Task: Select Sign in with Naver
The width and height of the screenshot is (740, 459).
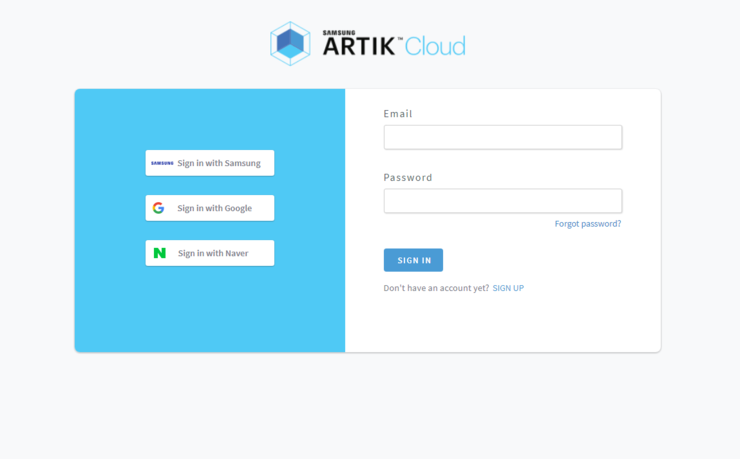Action: pyautogui.click(x=210, y=253)
